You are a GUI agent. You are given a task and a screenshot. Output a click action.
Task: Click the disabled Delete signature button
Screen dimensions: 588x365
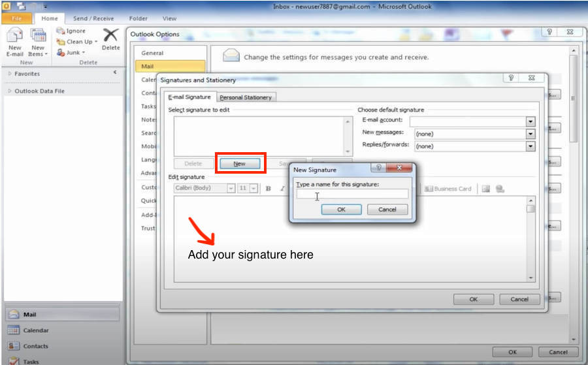pyautogui.click(x=193, y=164)
